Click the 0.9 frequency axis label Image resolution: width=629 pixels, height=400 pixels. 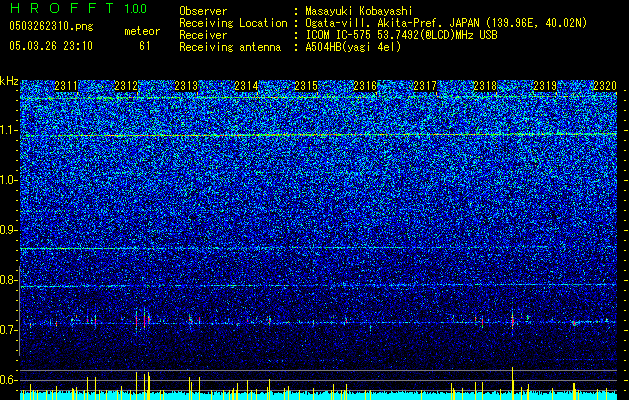pyautogui.click(x=9, y=230)
